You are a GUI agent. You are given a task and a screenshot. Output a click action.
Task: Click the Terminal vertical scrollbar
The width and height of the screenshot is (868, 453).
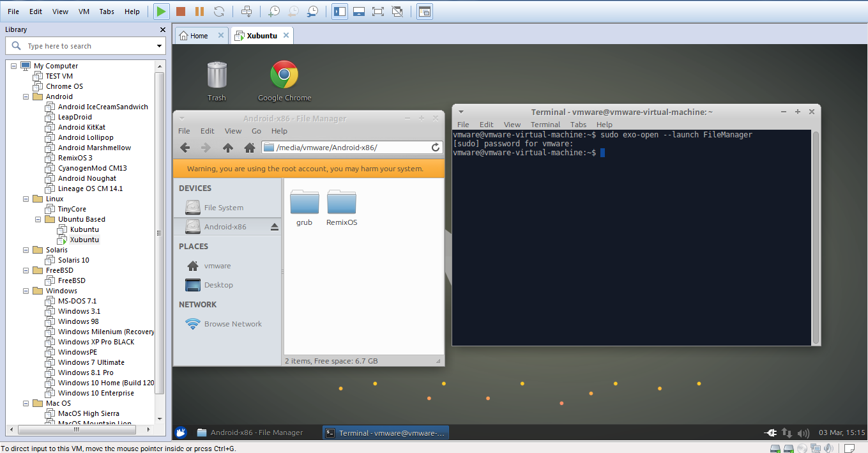[x=815, y=236]
